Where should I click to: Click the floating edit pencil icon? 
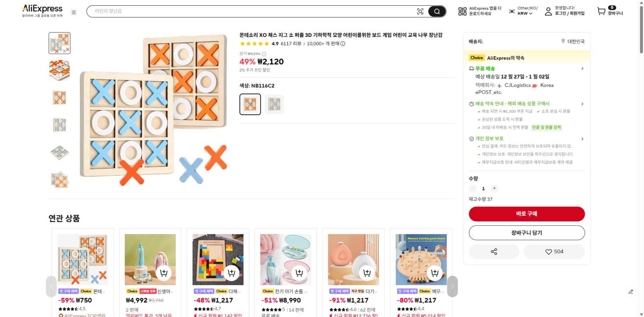tap(631, 291)
